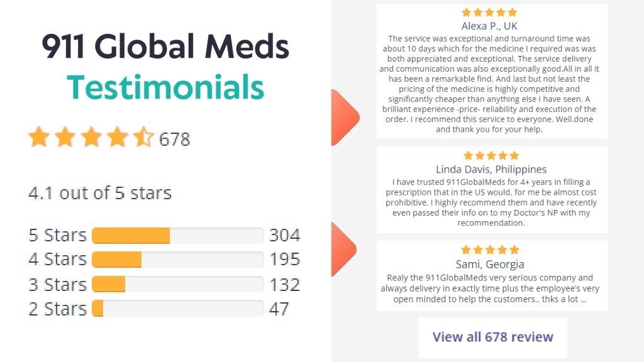Click reviewer name Sami, Georgia
Image resolution: width=644 pixels, height=362 pixels.
point(490,264)
